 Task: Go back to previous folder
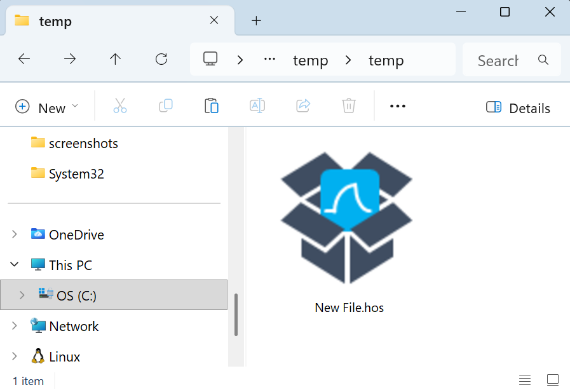24,59
